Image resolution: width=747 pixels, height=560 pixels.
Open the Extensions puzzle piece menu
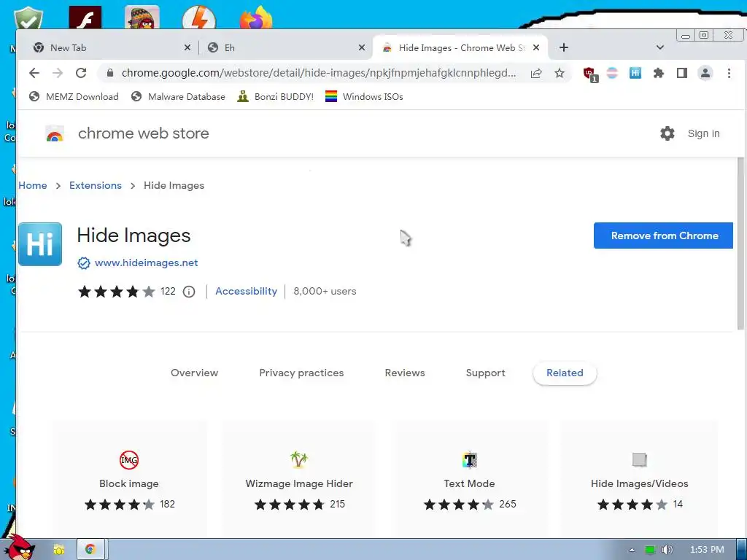[659, 73]
